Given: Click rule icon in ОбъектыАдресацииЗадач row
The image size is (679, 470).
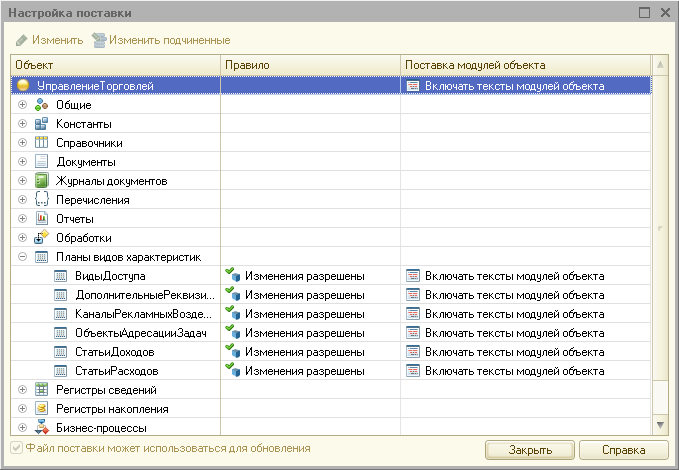Looking at the screenshot, I should tap(233, 332).
